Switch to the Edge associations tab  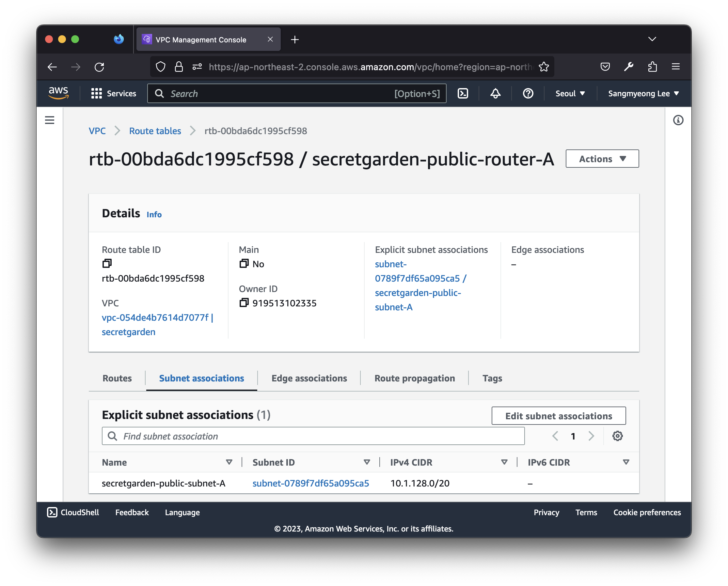(309, 378)
